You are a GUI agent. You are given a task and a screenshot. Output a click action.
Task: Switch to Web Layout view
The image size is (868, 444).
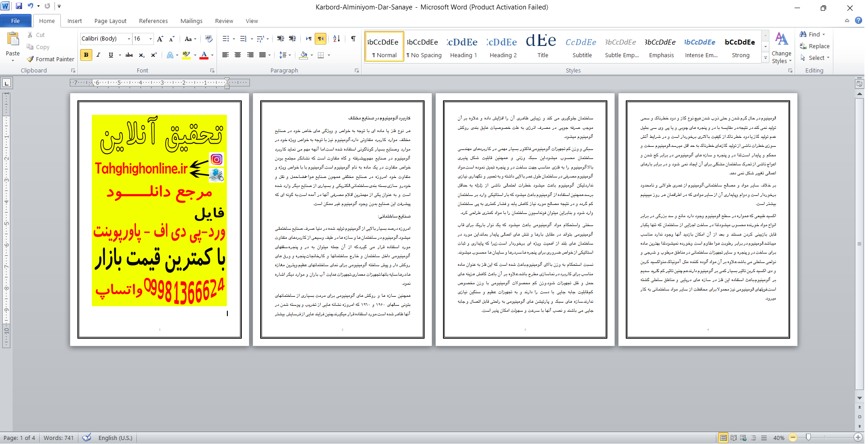pyautogui.click(x=743, y=438)
